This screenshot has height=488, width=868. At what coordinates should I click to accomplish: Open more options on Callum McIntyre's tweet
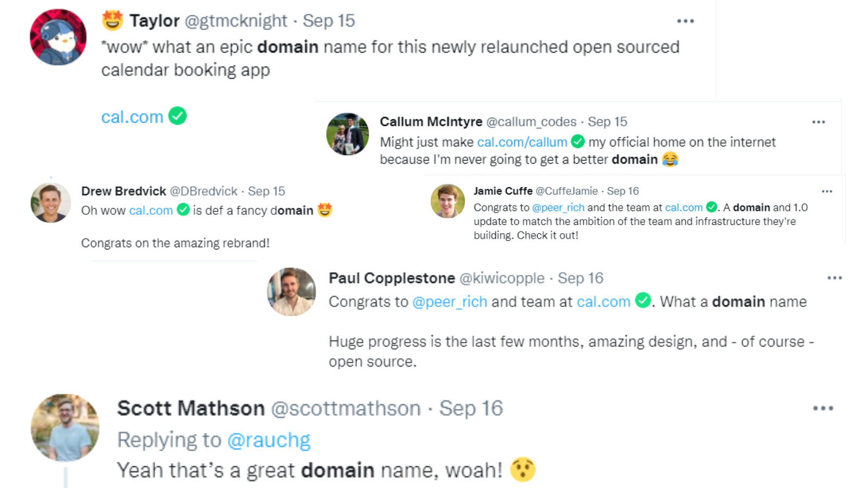818,122
